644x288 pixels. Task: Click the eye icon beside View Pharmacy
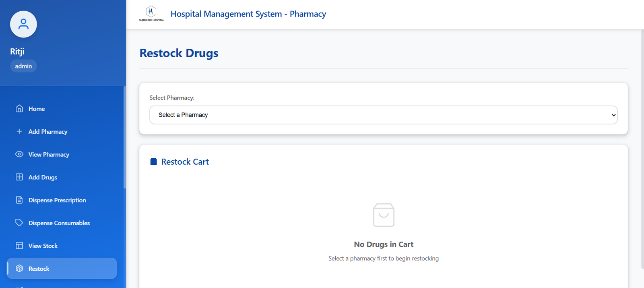[x=19, y=154]
